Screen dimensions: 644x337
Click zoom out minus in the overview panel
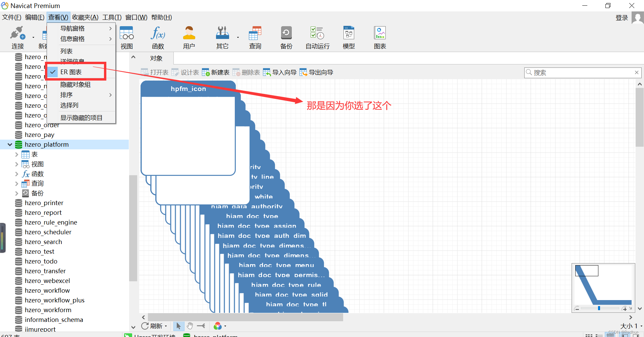(577, 308)
